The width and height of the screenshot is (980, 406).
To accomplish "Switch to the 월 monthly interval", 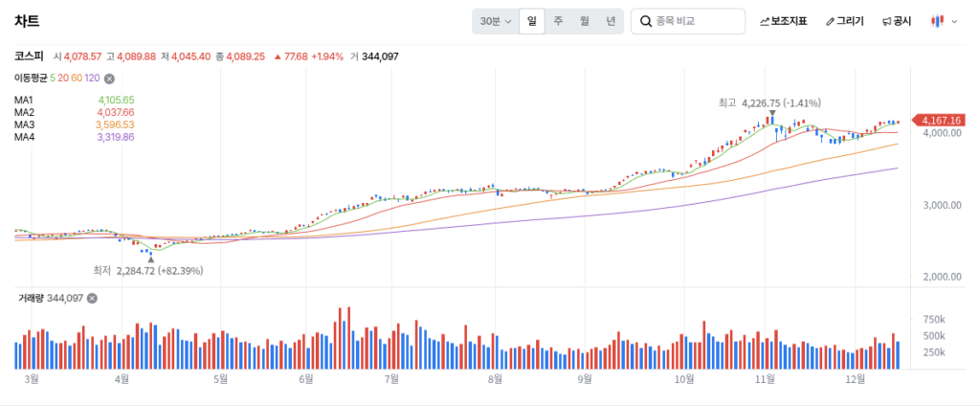I will [584, 21].
